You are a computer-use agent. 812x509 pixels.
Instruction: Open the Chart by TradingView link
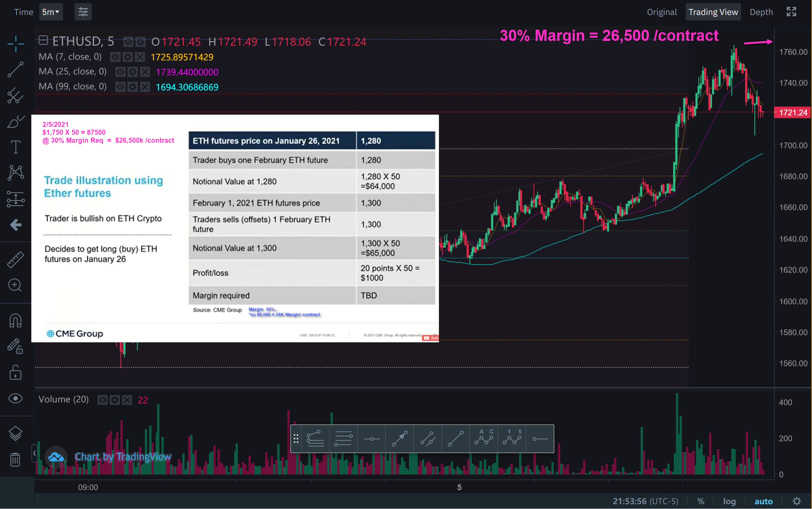(123, 457)
